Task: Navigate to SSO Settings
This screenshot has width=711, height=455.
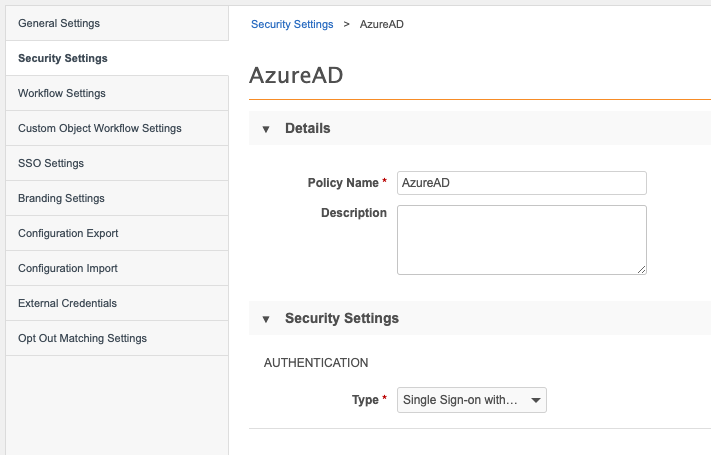Action: [51, 163]
